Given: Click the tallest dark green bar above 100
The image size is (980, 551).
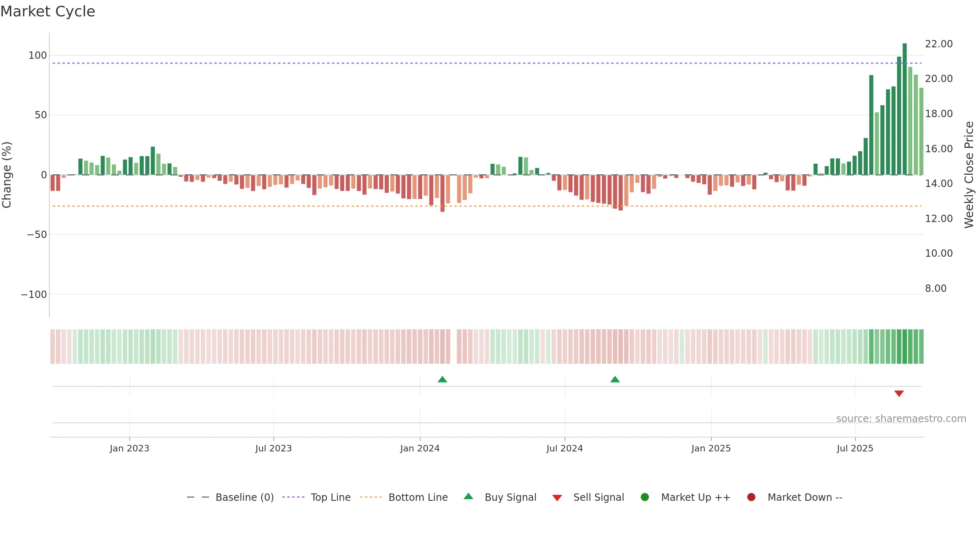Looking at the screenshot, I should [904, 109].
